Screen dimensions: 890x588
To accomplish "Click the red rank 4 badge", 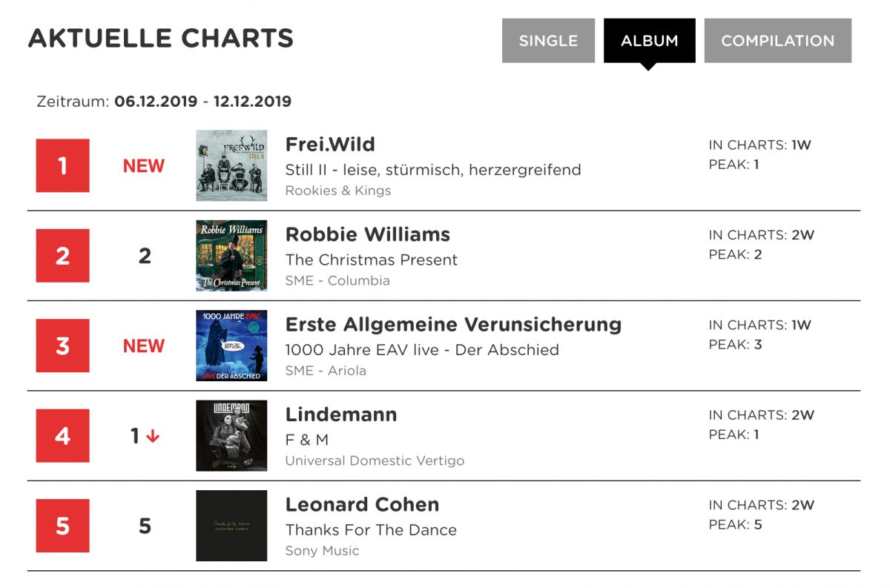I will point(63,436).
